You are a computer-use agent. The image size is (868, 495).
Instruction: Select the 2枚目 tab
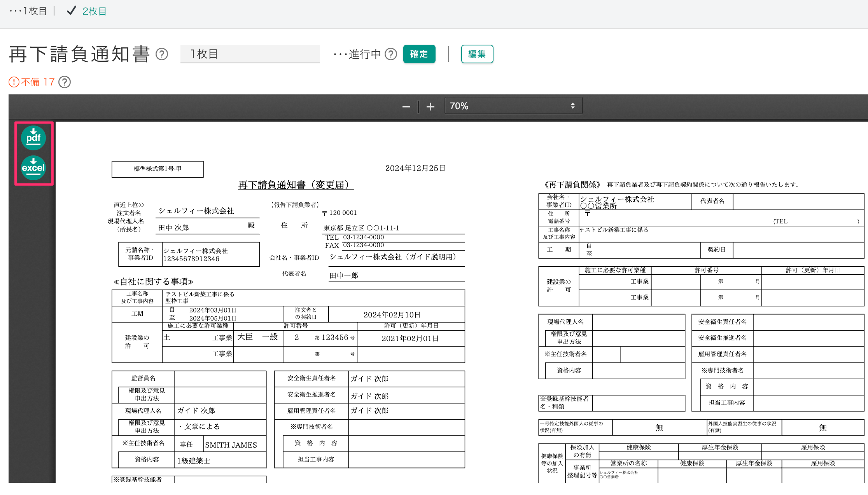pyautogui.click(x=94, y=11)
